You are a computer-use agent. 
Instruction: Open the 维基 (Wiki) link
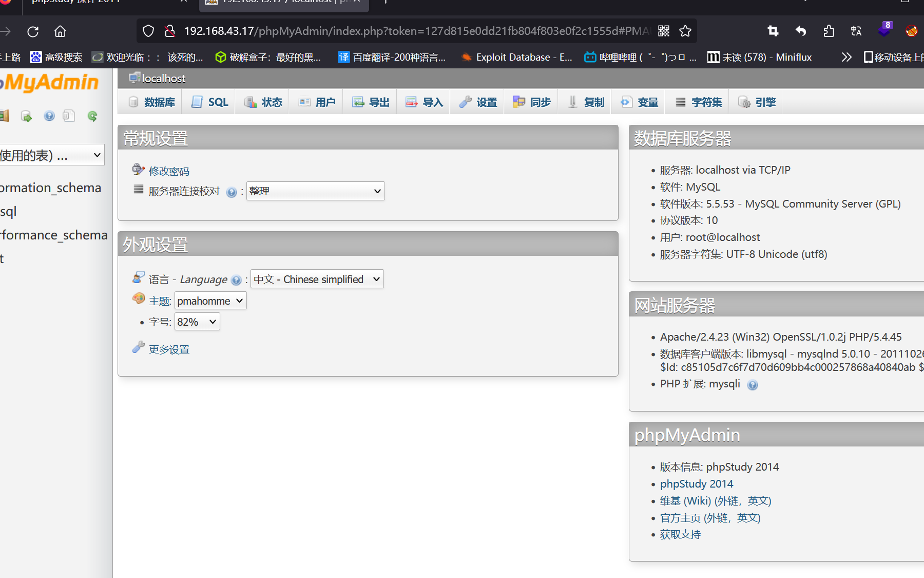[x=716, y=501]
